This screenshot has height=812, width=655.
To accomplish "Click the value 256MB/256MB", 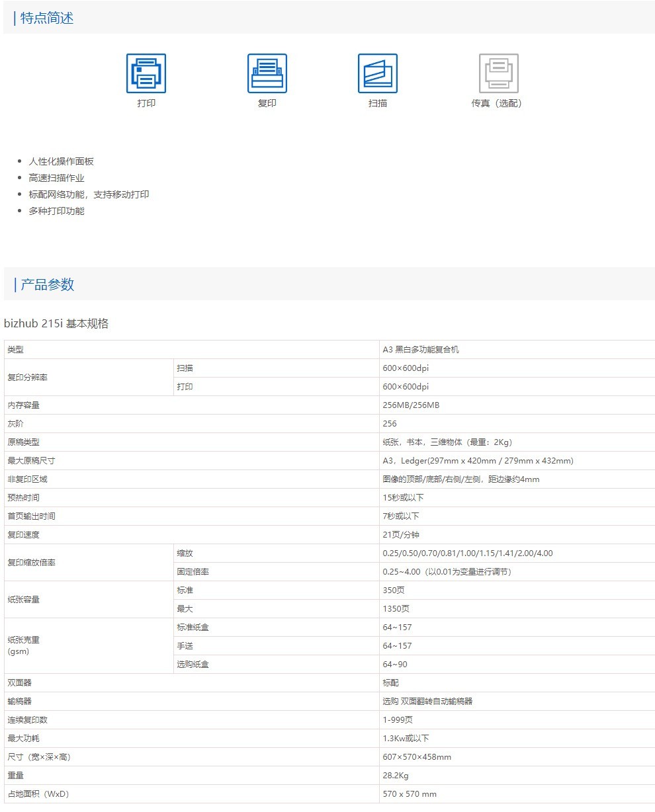I will pyautogui.click(x=411, y=405).
